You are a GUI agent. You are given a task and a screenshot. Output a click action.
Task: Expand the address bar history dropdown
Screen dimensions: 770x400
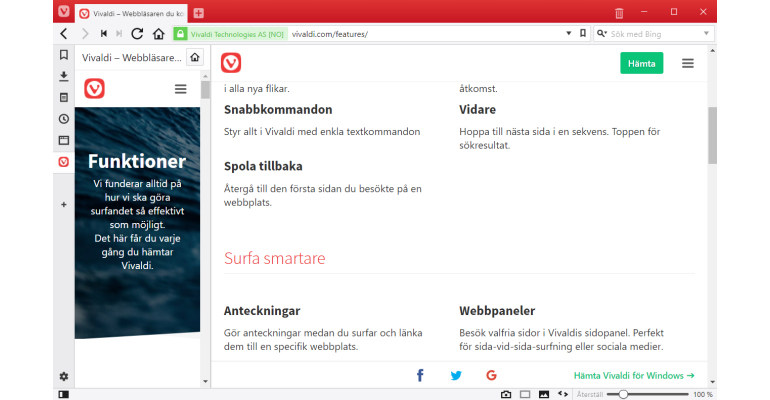coord(569,33)
